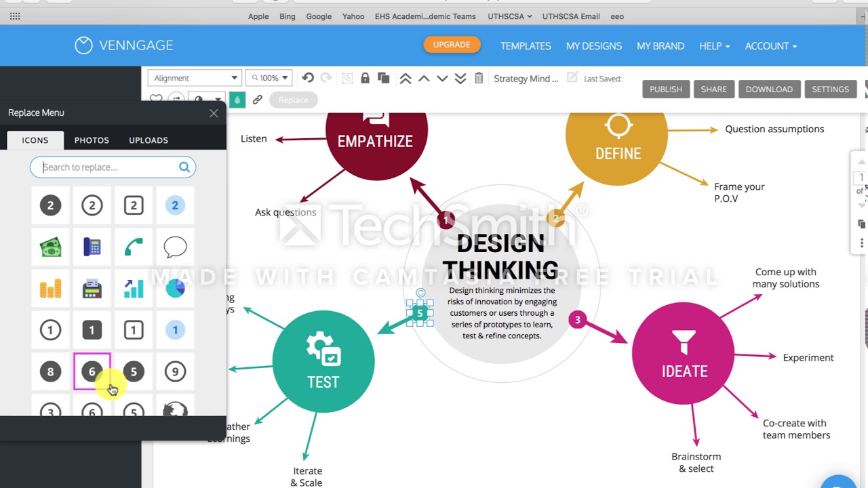Pick the outlined circle number 1 icon
The width and height of the screenshot is (868, 488).
click(50, 330)
